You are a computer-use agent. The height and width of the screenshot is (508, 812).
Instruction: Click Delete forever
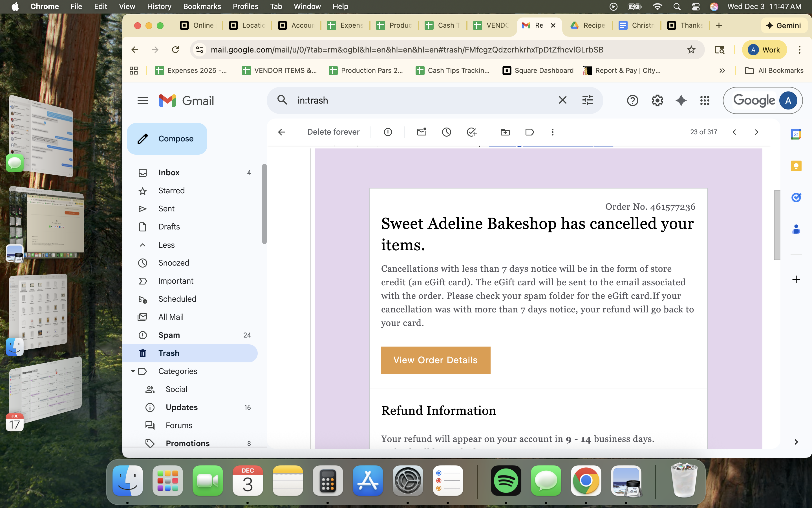333,132
